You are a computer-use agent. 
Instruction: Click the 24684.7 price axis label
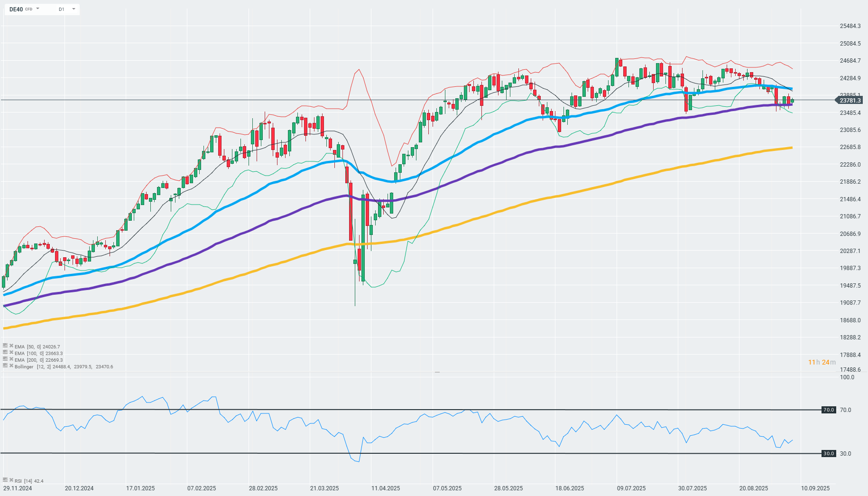coord(850,61)
